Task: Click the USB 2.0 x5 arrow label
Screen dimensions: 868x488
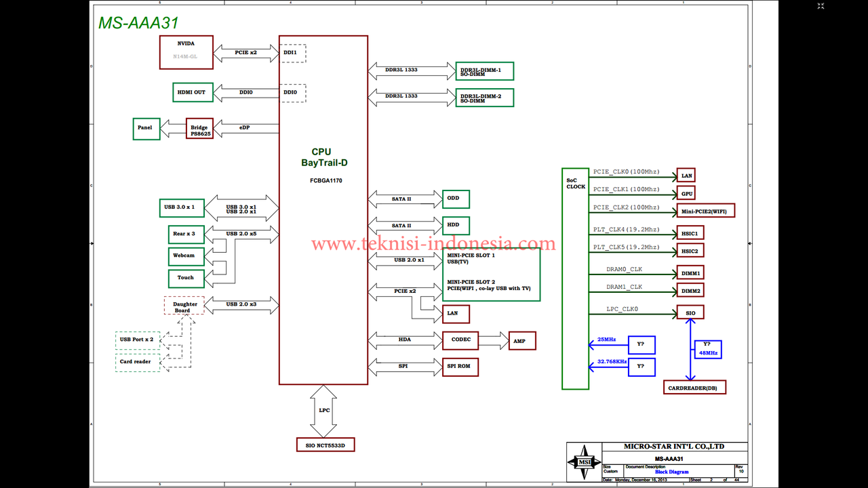Action: point(241,234)
